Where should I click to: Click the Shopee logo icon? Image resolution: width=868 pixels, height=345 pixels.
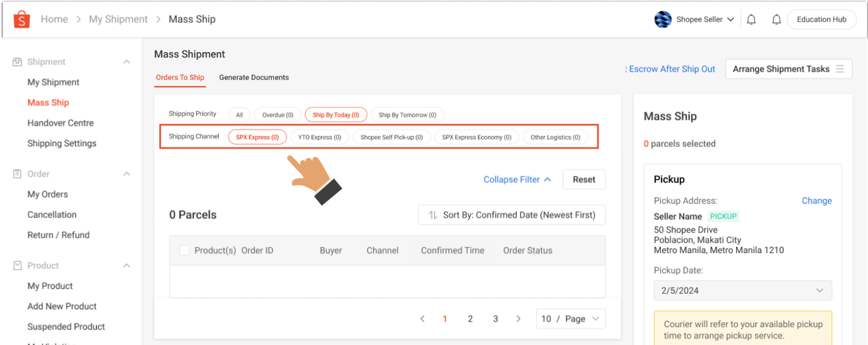click(x=22, y=19)
